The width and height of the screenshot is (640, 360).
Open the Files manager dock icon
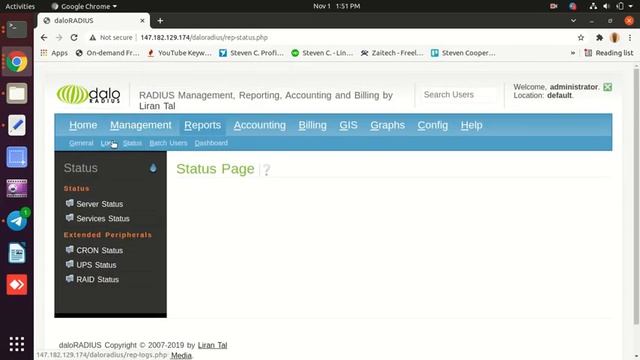click(x=17, y=93)
